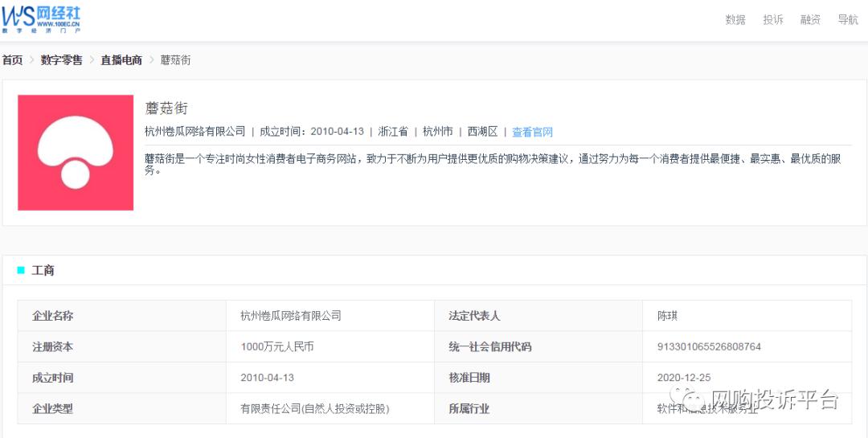Go to 首页 breadcrumb link

(12, 60)
